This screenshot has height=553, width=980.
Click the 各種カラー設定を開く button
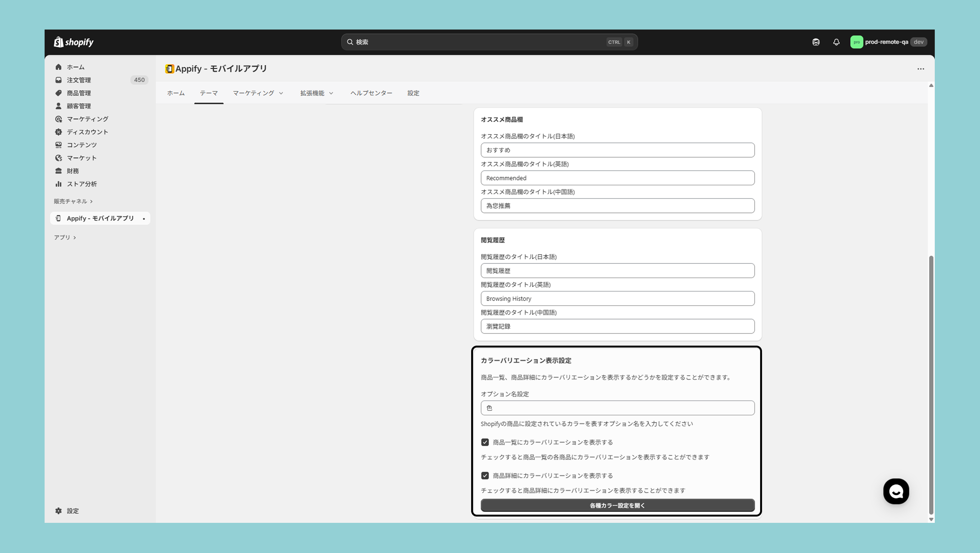pyautogui.click(x=617, y=506)
